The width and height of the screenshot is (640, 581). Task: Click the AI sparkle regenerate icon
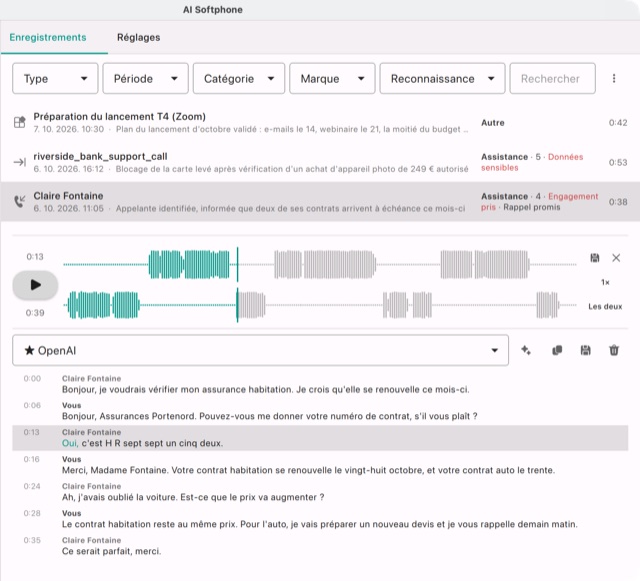526,350
